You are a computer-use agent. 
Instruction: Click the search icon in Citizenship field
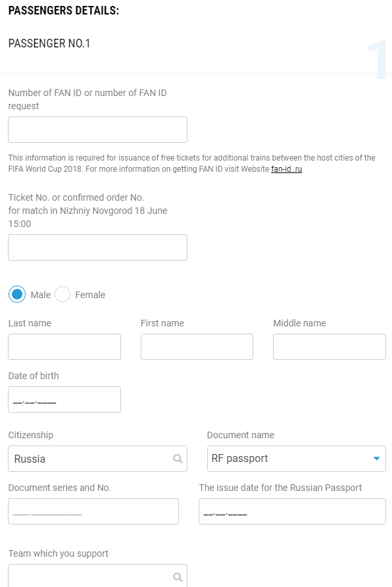click(x=178, y=459)
